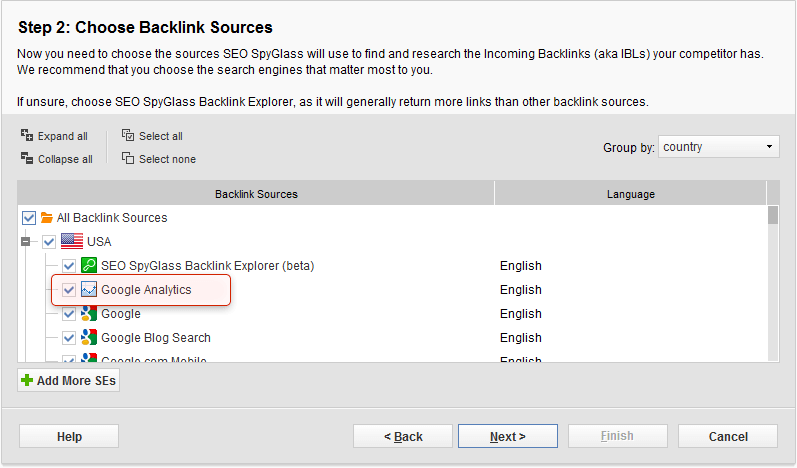Go back with the < Back button
Image resolution: width=797 pixels, height=468 pixels.
(x=403, y=436)
